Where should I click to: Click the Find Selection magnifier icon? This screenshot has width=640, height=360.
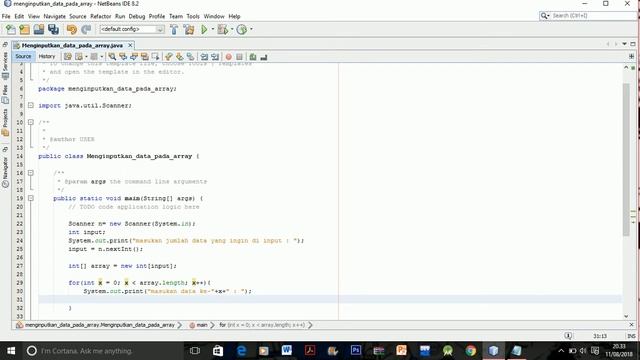[x=112, y=57]
